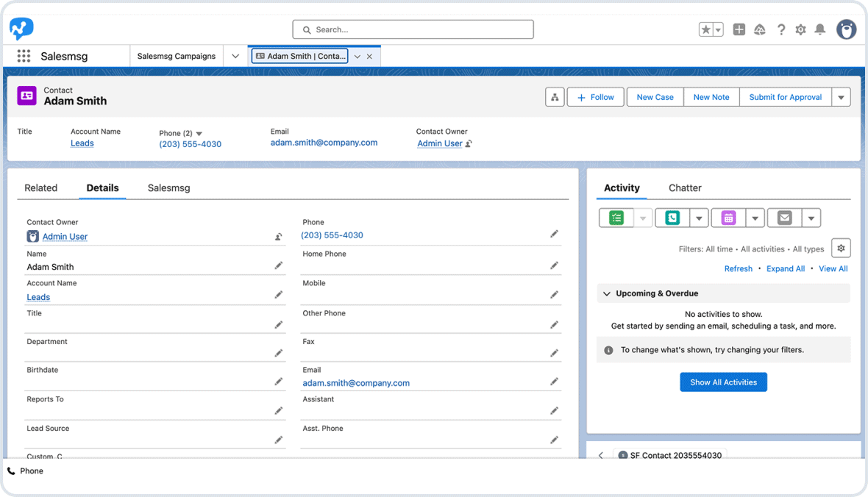Open the notifications bell
This screenshot has height=497, width=868.
click(819, 29)
